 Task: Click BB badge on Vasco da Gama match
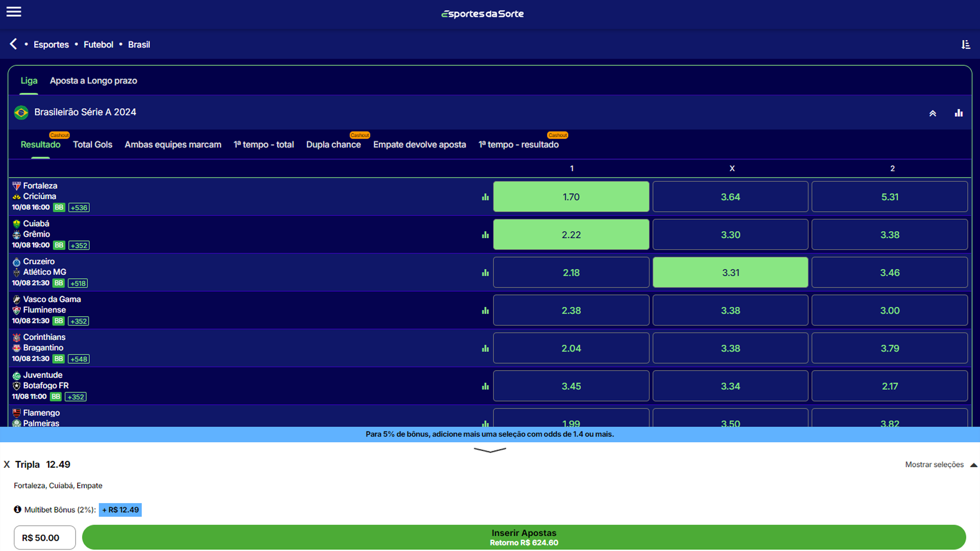point(59,321)
